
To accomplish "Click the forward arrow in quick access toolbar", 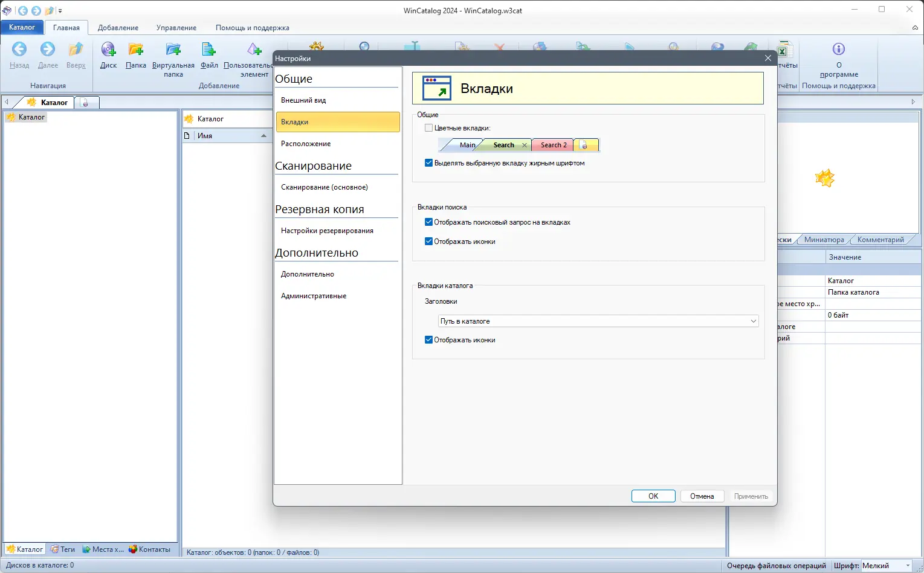I will (x=36, y=10).
